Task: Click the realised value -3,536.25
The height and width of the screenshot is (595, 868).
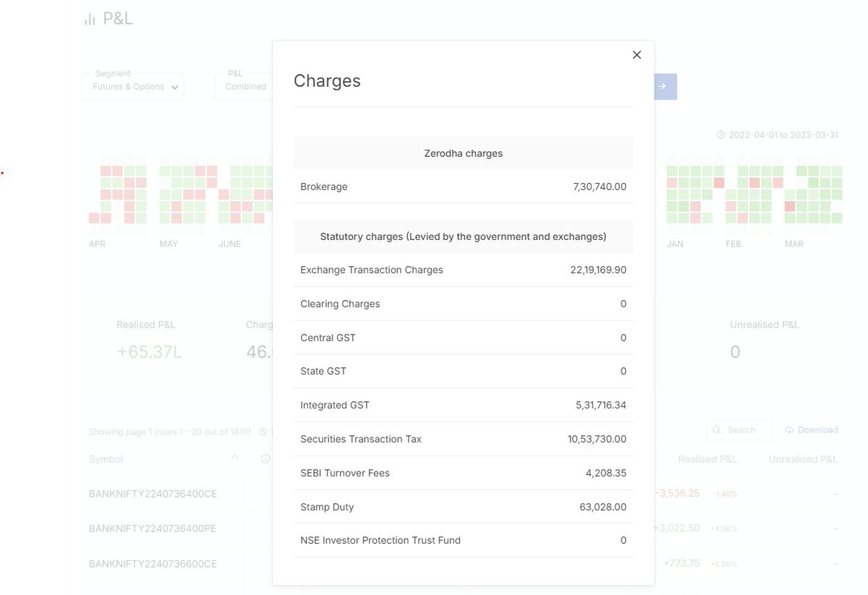Action: point(677,493)
